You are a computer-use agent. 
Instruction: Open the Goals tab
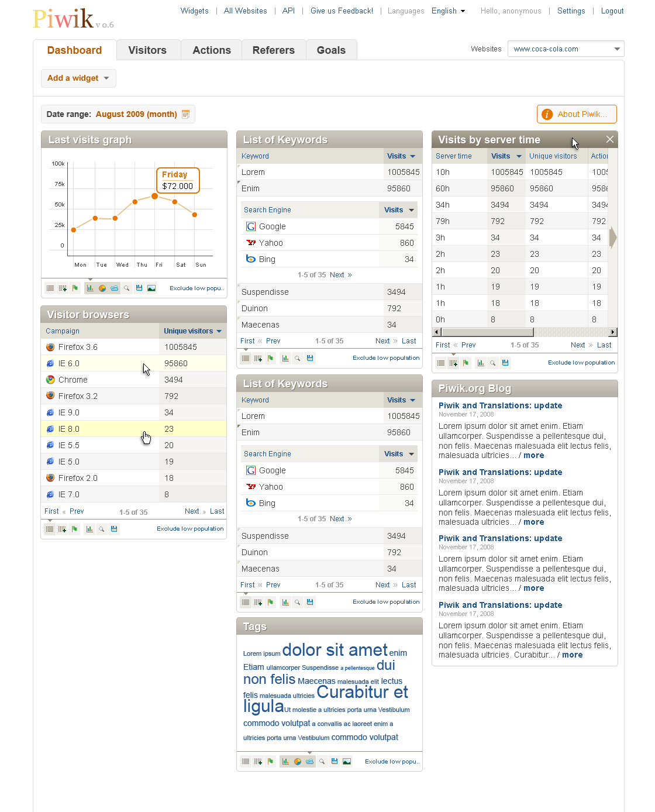point(331,50)
